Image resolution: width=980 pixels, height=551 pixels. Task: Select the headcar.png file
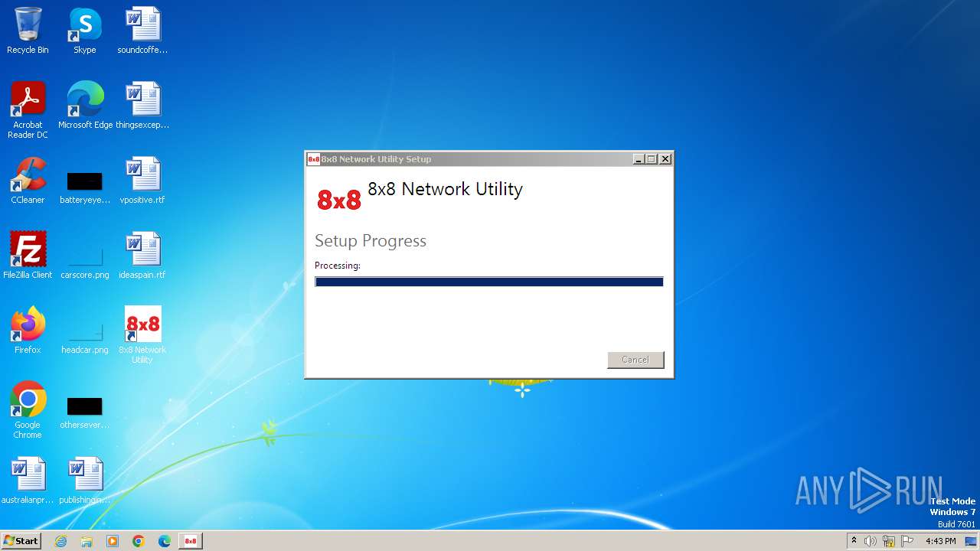[x=85, y=337]
